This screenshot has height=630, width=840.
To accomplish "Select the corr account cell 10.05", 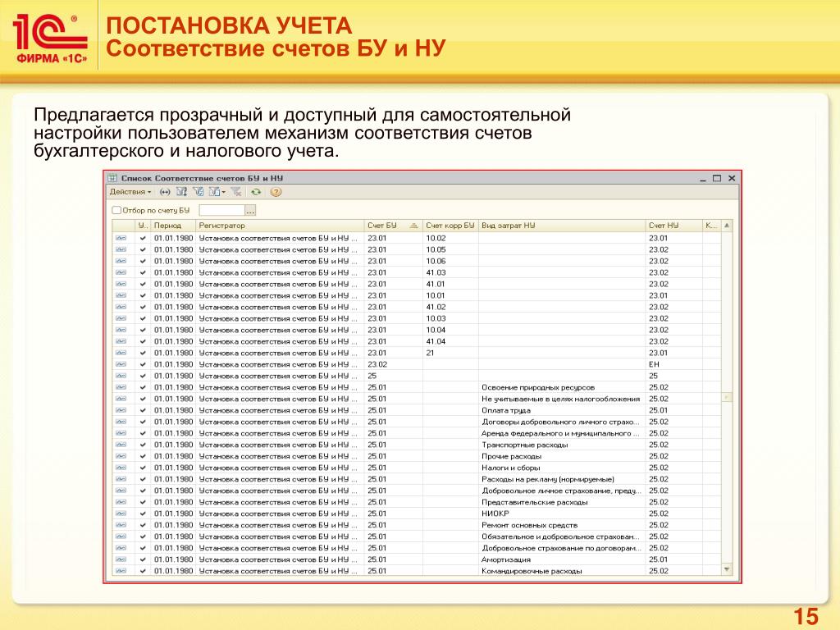I will (450, 249).
